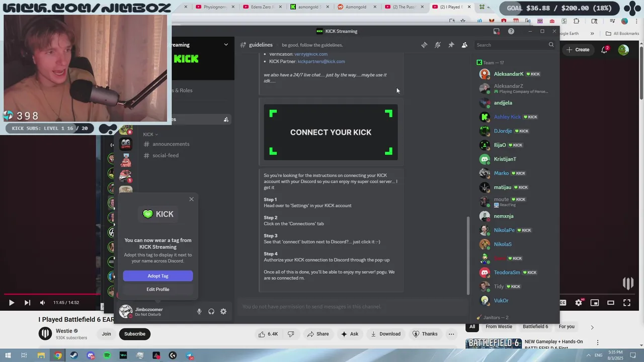Play the YouTube video
The height and width of the screenshot is (362, 644).
pos(11,303)
